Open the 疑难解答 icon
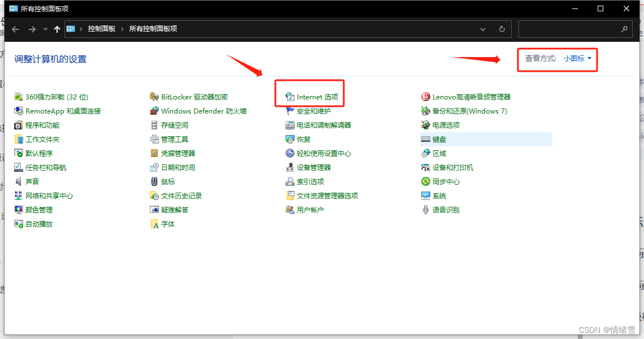Image resolution: width=644 pixels, height=339 pixels. click(x=154, y=210)
